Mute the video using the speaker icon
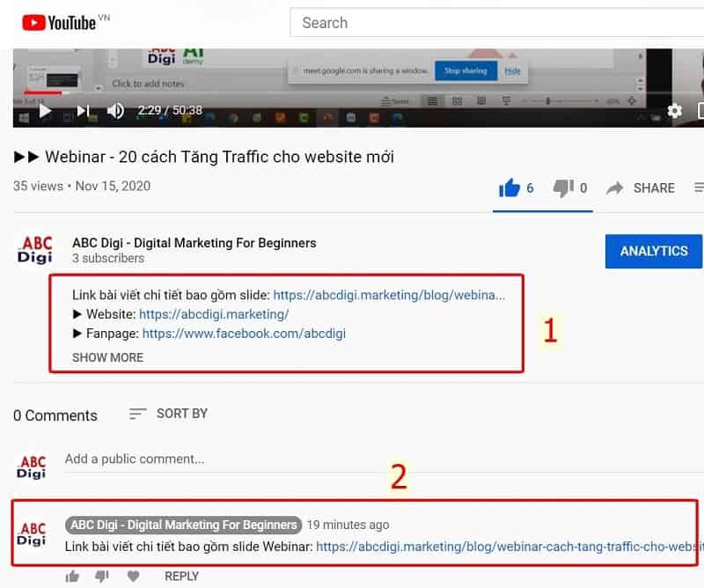 [x=114, y=112]
